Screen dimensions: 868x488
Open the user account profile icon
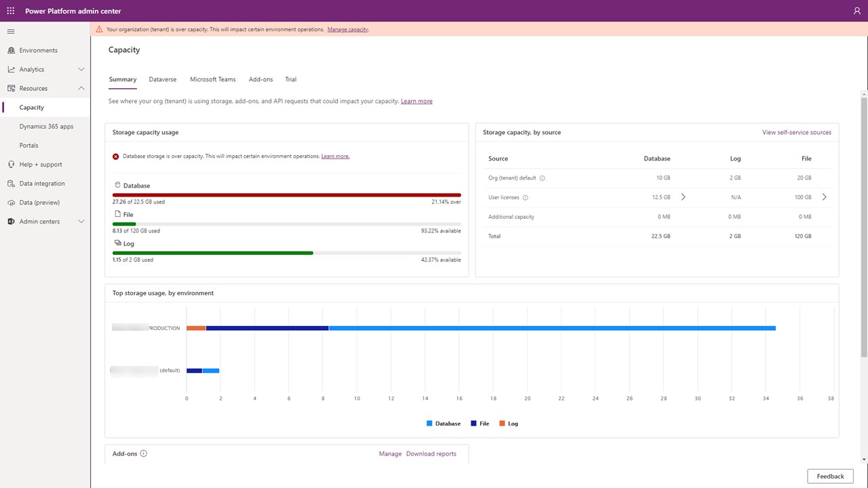[857, 11]
